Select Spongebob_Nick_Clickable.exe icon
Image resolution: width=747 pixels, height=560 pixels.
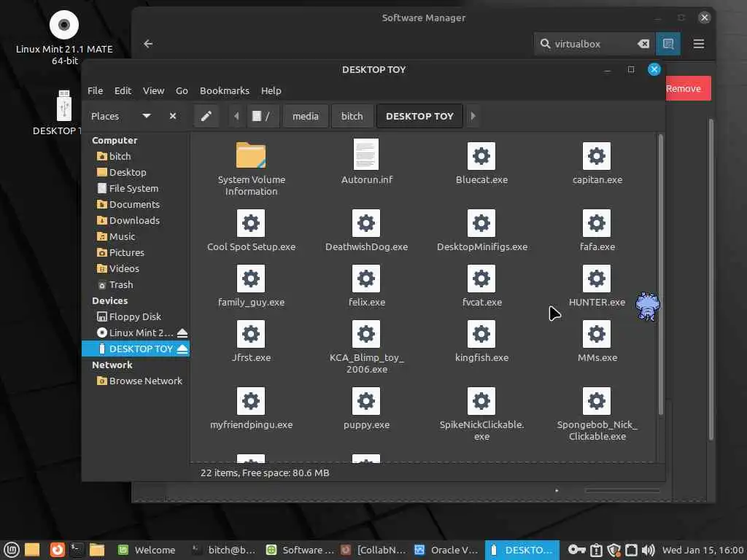[597, 401]
